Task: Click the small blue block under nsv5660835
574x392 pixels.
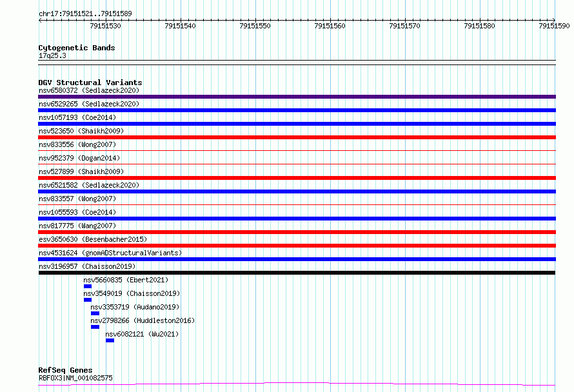Action: pyautogui.click(x=88, y=286)
